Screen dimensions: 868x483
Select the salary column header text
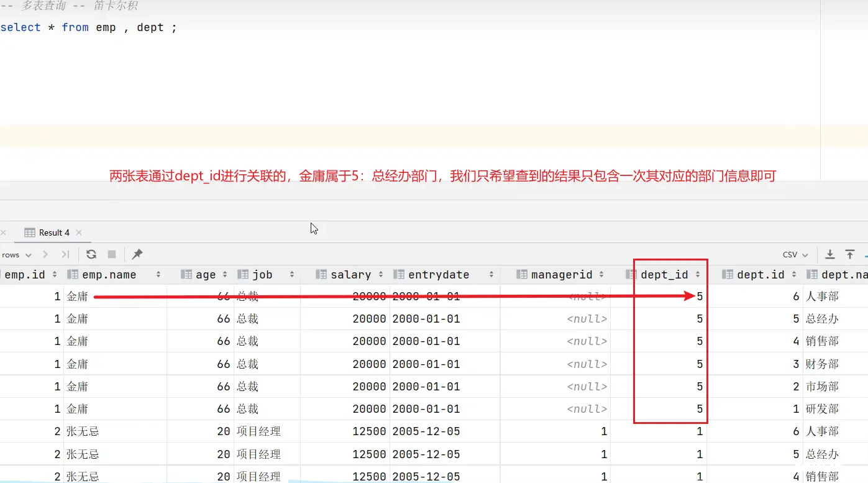[x=351, y=275]
